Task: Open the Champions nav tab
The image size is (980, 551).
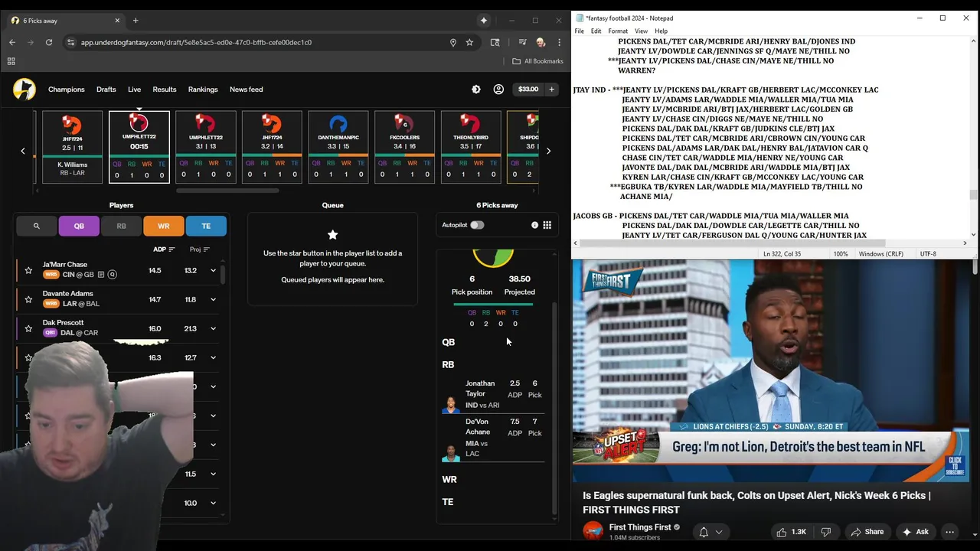Action: pos(67,90)
